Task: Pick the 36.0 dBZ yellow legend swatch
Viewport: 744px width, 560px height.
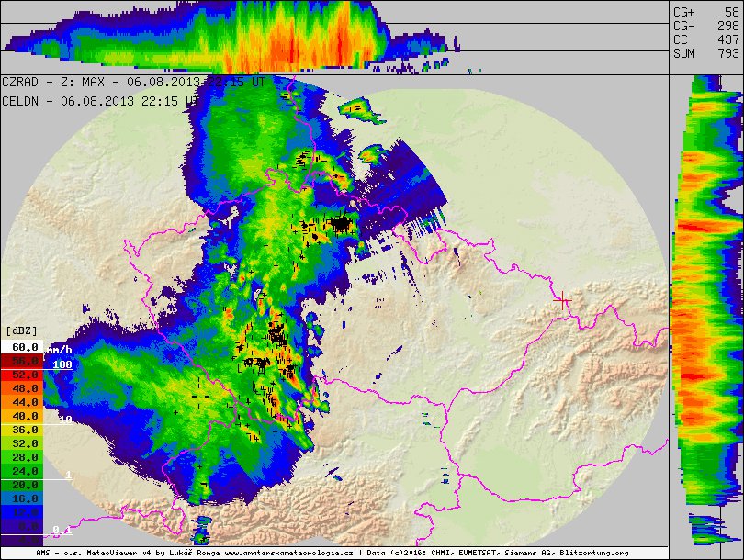Action: [x=22, y=430]
